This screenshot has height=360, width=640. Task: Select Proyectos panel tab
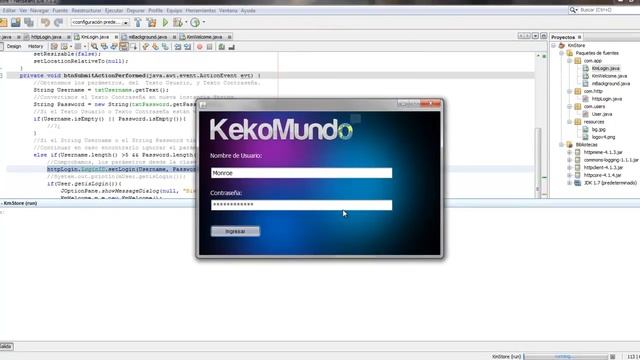tap(563, 37)
